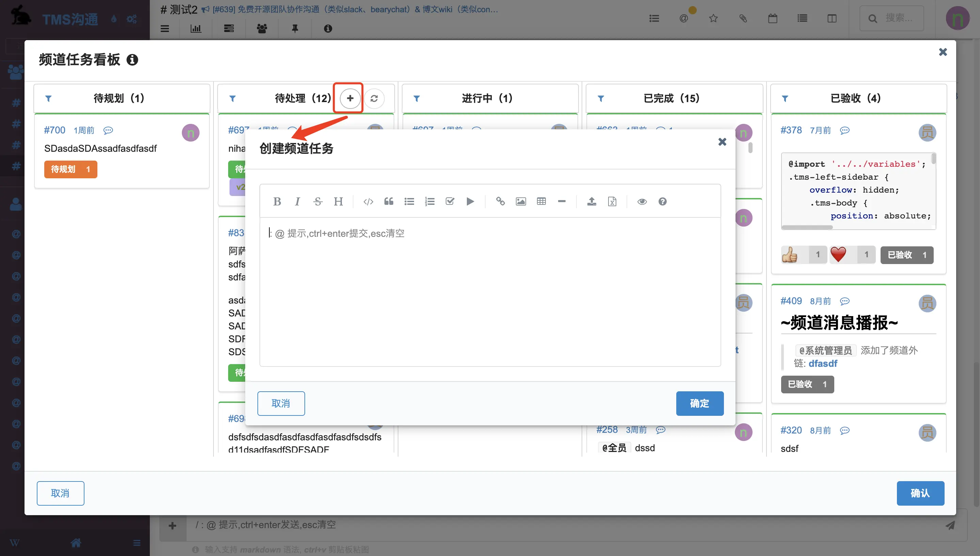Image resolution: width=980 pixels, height=556 pixels.
Task: Insert image in editor
Action: [521, 201]
